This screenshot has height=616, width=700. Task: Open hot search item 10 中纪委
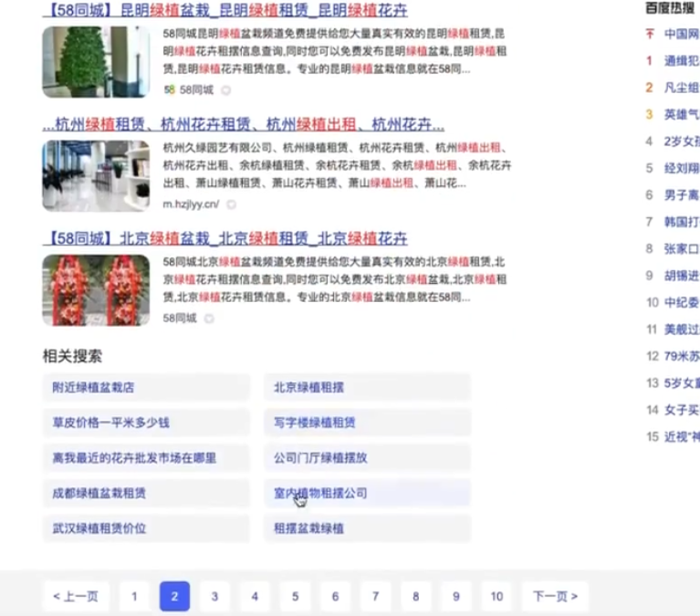(x=682, y=302)
